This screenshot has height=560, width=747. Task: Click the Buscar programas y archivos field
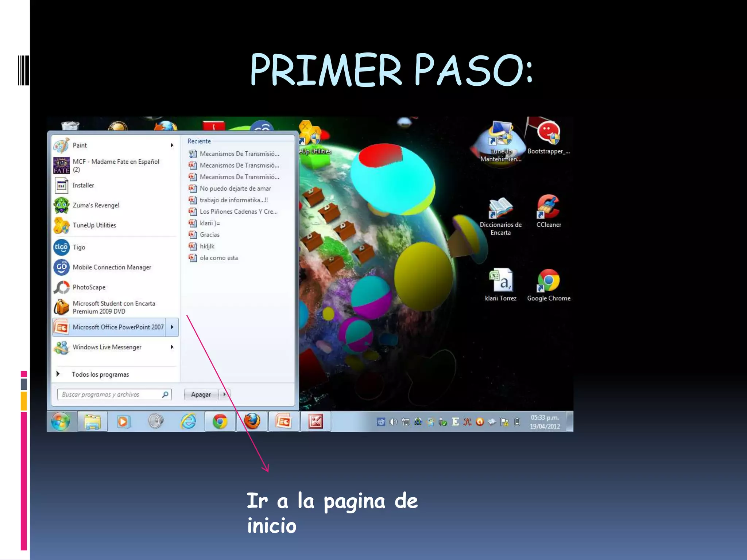[109, 394]
